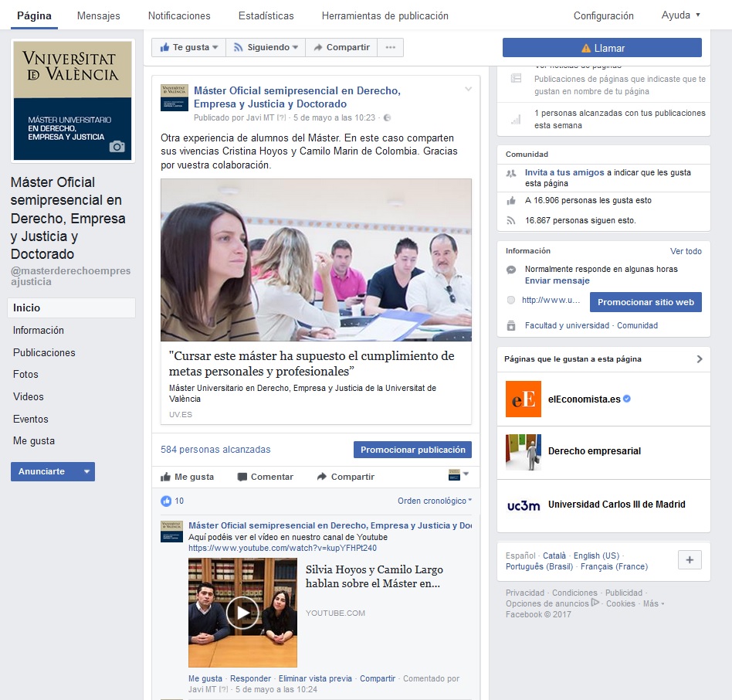
Task: Open the page website URL link
Action: [551, 301]
